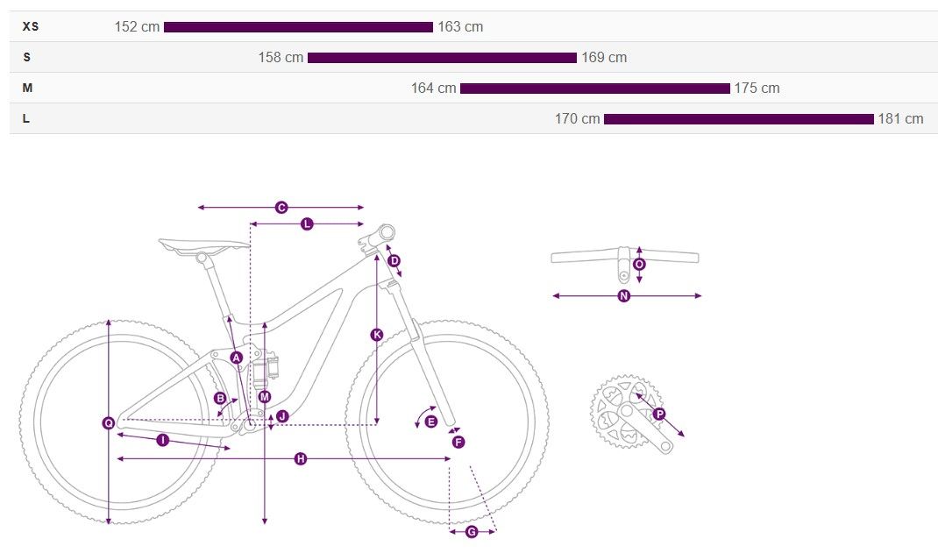Click the H wheelbase marker
The width and height of the screenshot is (938, 560).
[x=301, y=459]
